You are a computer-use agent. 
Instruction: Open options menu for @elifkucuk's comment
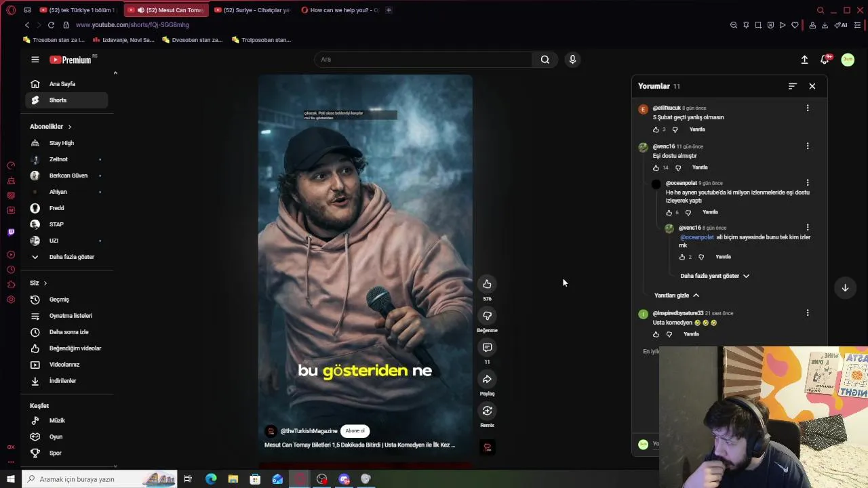(x=807, y=108)
